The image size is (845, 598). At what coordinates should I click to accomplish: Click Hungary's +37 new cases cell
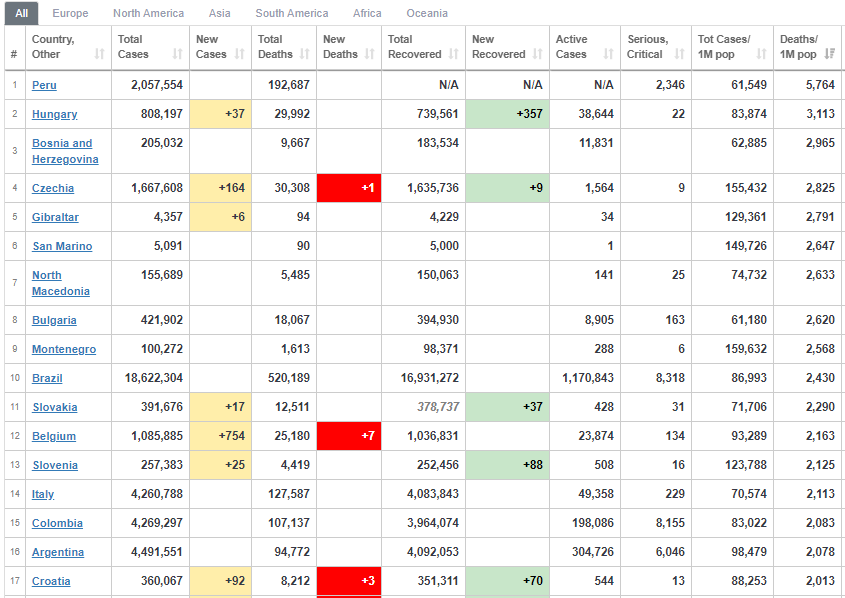(x=220, y=114)
